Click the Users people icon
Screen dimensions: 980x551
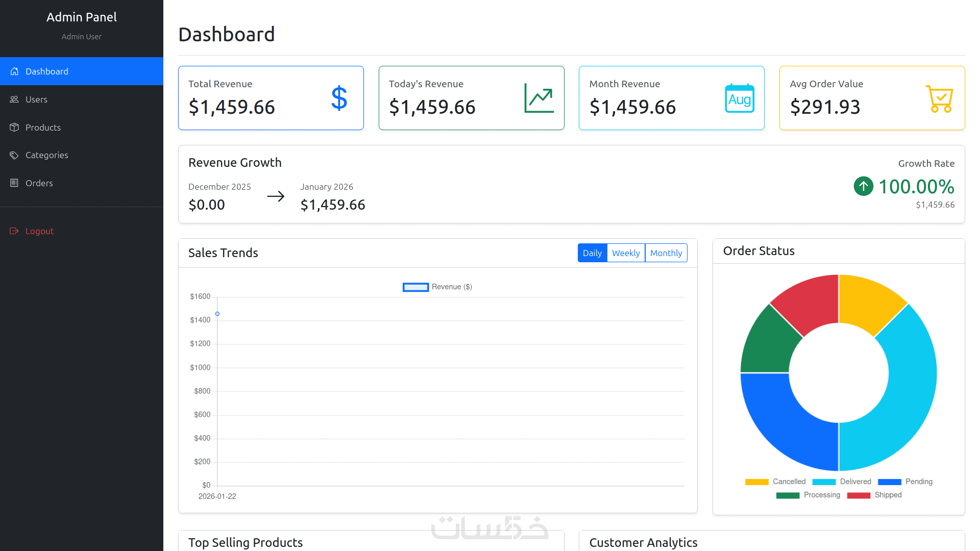coord(14,99)
